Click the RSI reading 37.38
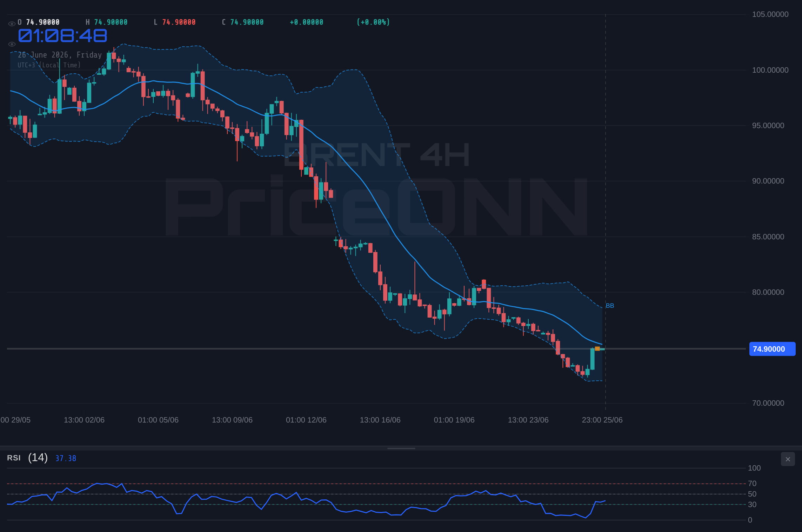 pyautogui.click(x=66, y=458)
